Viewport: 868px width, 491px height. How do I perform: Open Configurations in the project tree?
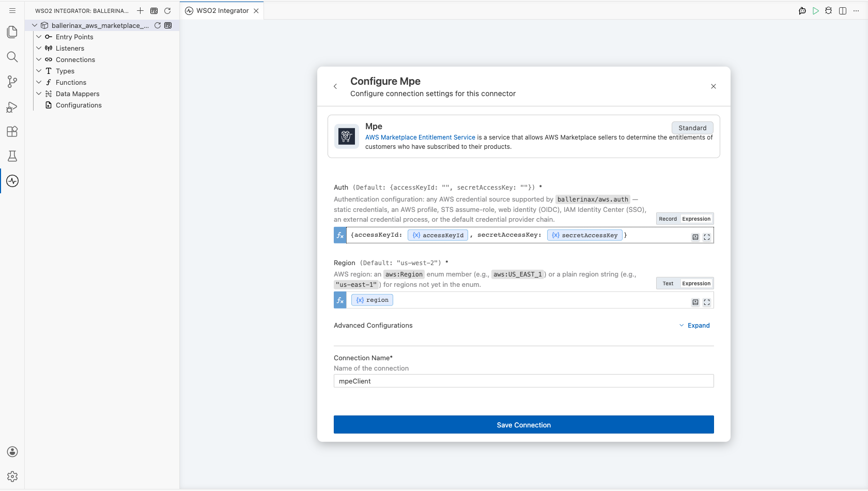pos(79,105)
